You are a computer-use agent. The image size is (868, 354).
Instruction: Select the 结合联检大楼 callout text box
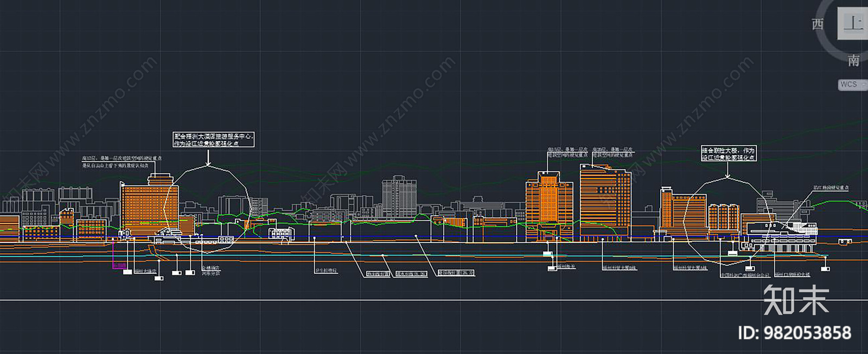pos(728,153)
